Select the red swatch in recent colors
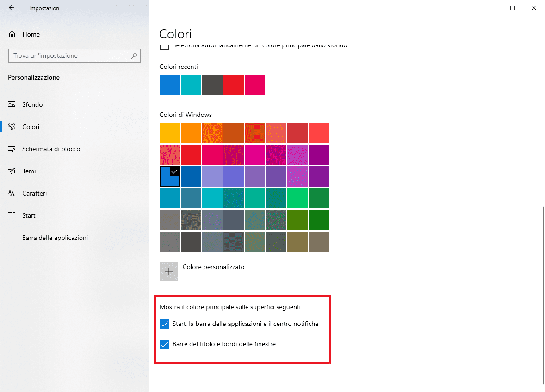 pos(234,85)
